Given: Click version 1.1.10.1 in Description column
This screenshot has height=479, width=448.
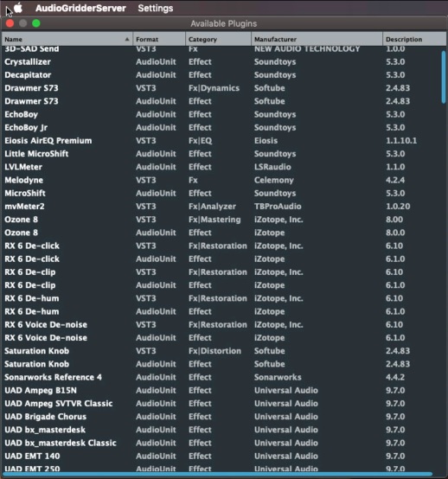Looking at the screenshot, I should click(401, 141).
